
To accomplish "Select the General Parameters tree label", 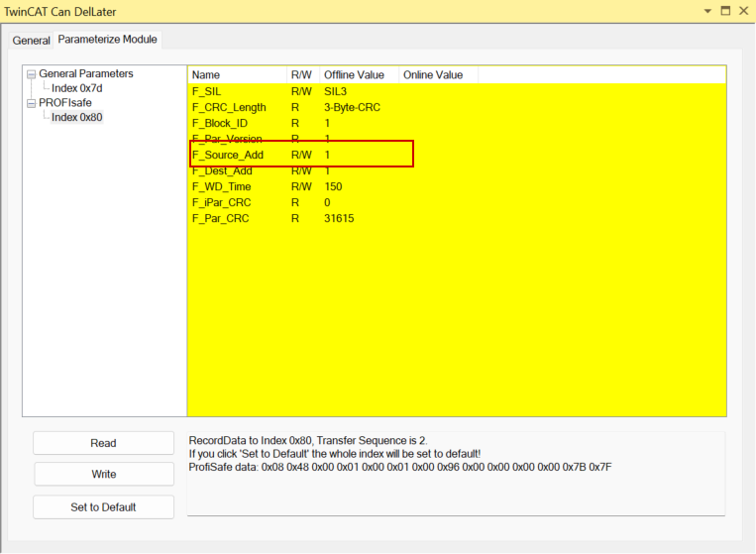I will click(x=86, y=73).
